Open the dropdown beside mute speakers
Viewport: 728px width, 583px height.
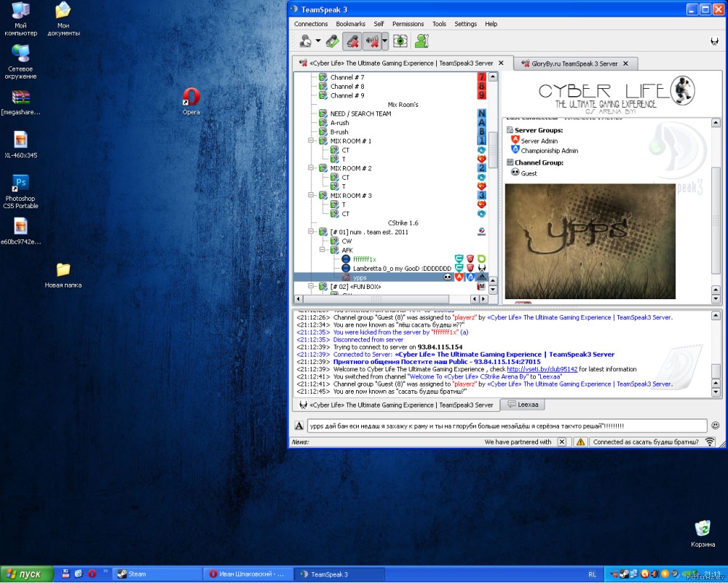tap(385, 41)
